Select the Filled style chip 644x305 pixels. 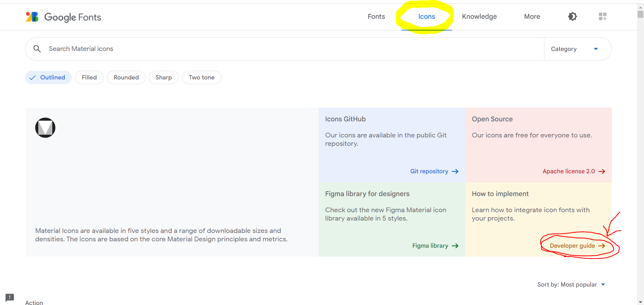coord(89,77)
